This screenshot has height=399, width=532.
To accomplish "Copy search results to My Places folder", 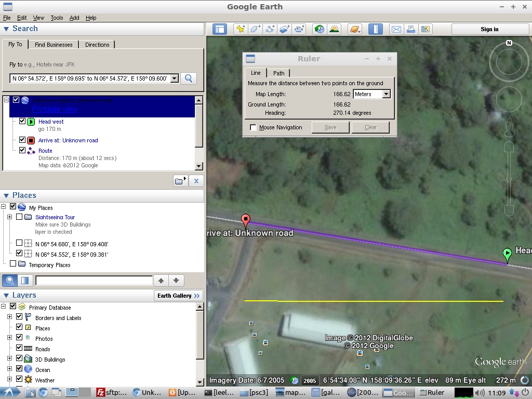I will point(180,181).
